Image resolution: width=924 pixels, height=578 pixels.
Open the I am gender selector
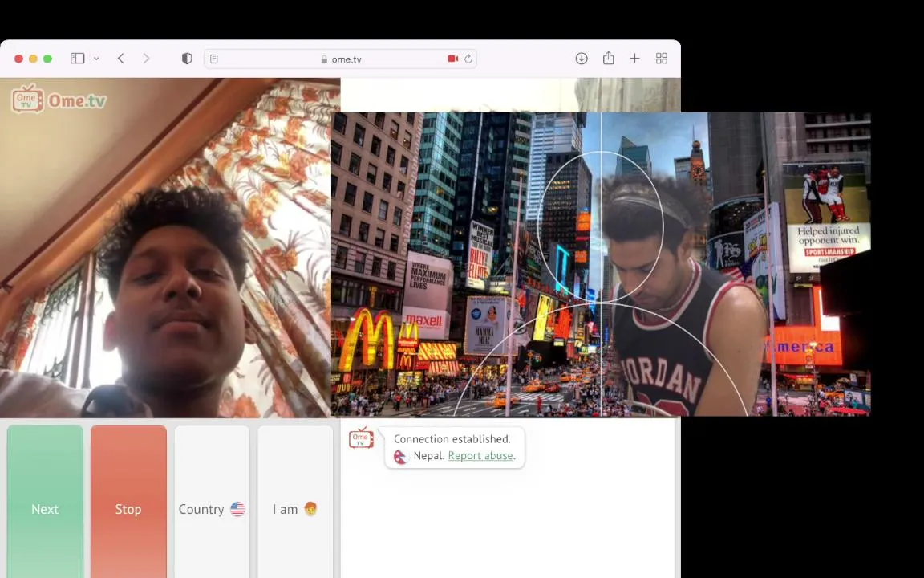pos(295,502)
